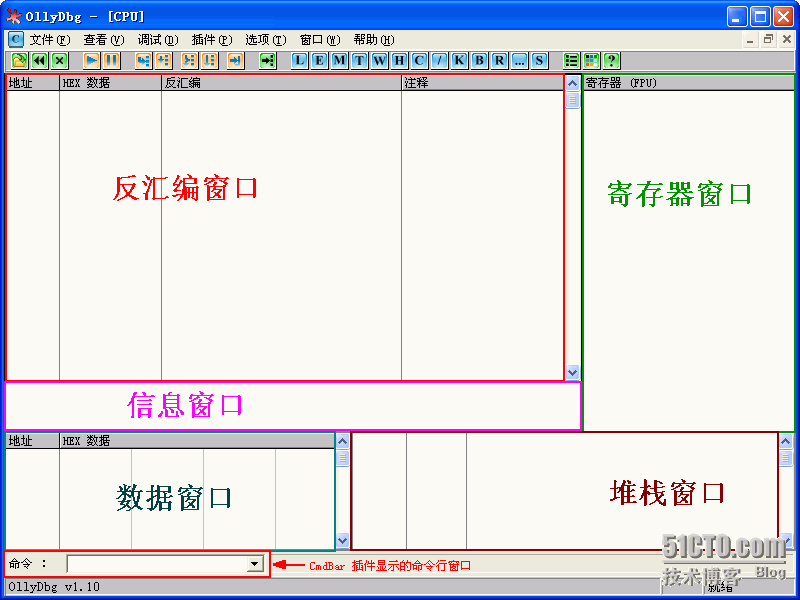Open debugging options list icon
This screenshot has width=800, height=600.
tap(571, 61)
